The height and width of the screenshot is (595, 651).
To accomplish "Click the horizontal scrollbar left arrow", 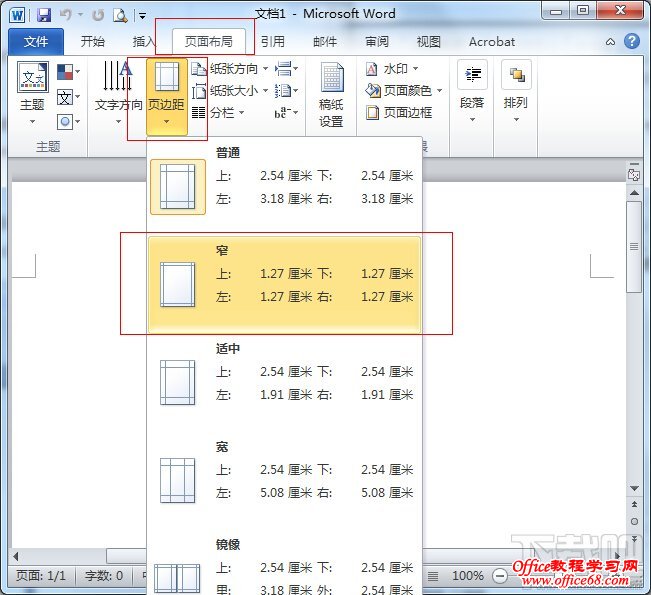I will point(16,556).
